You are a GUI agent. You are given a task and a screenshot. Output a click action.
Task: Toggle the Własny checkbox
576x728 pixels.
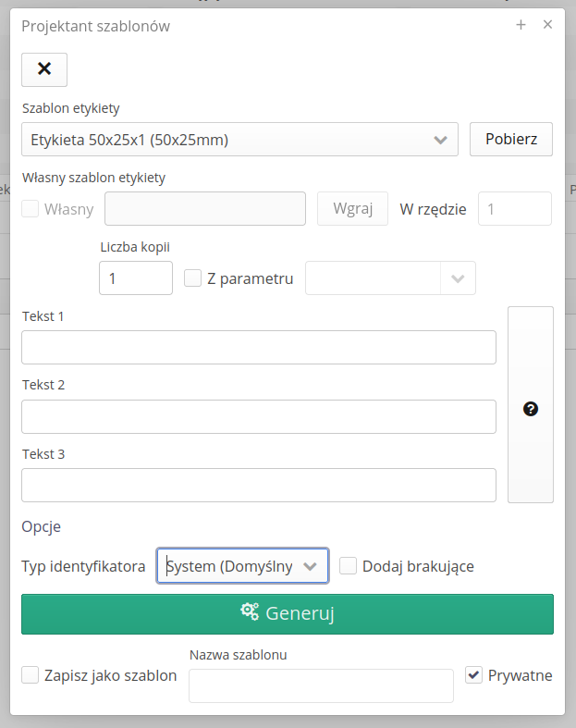coord(31,209)
